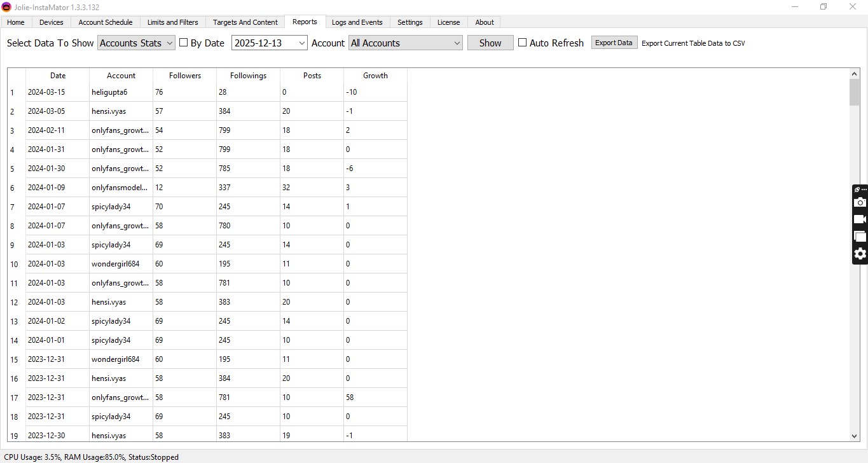Click the Jolie-InstaMator logo in title bar
The height and width of the screenshot is (463, 868).
[6, 7]
